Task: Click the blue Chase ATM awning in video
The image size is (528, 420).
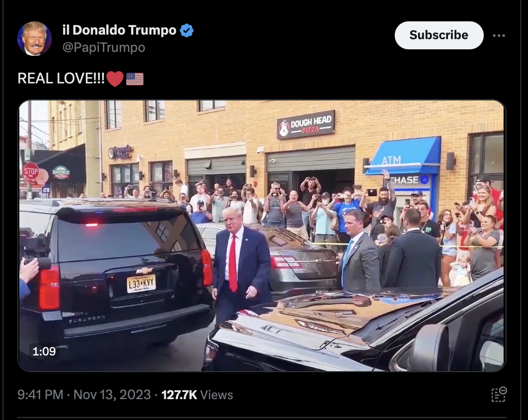Action: pyautogui.click(x=403, y=156)
